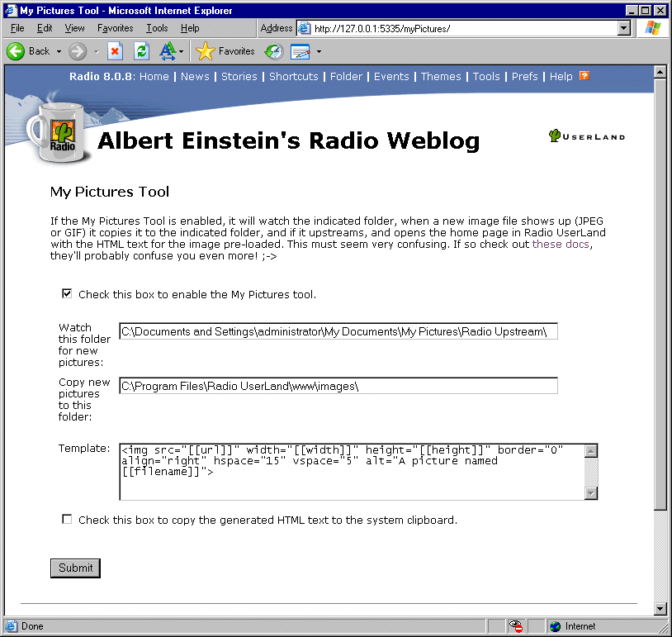Click the Internet zone globe icon
Screen dimensions: 672x637
coord(555,626)
